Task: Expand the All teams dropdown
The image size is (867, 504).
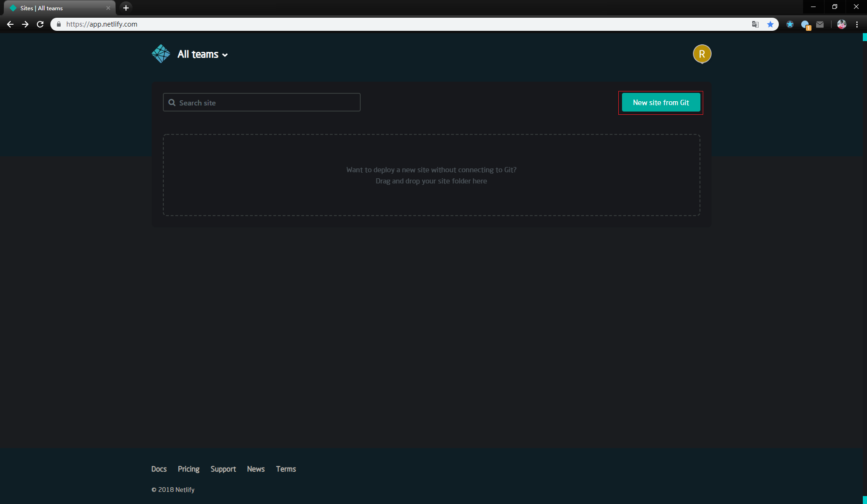Action: click(x=203, y=54)
